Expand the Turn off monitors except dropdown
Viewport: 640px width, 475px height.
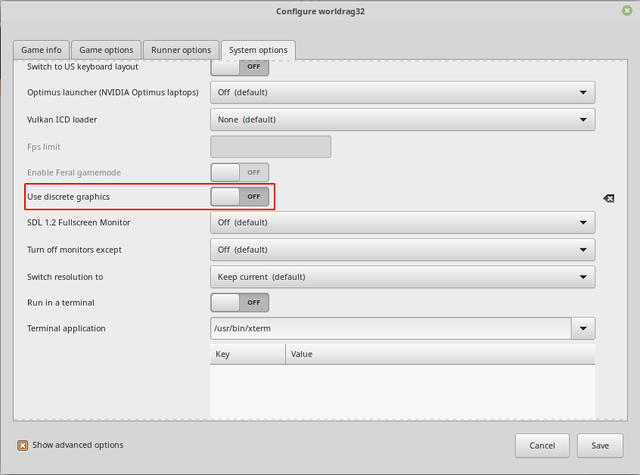(402, 250)
